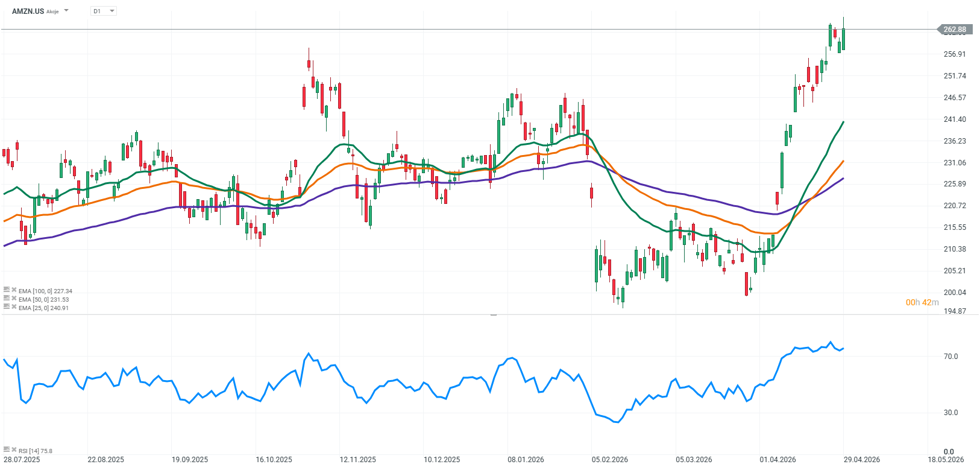
Task: Remove the EMA 25 indicator
Action: (14, 307)
